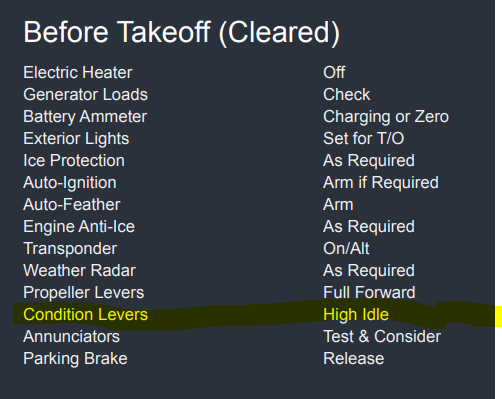Select the Propeller Levers item
This screenshot has width=502, height=399.
point(84,293)
